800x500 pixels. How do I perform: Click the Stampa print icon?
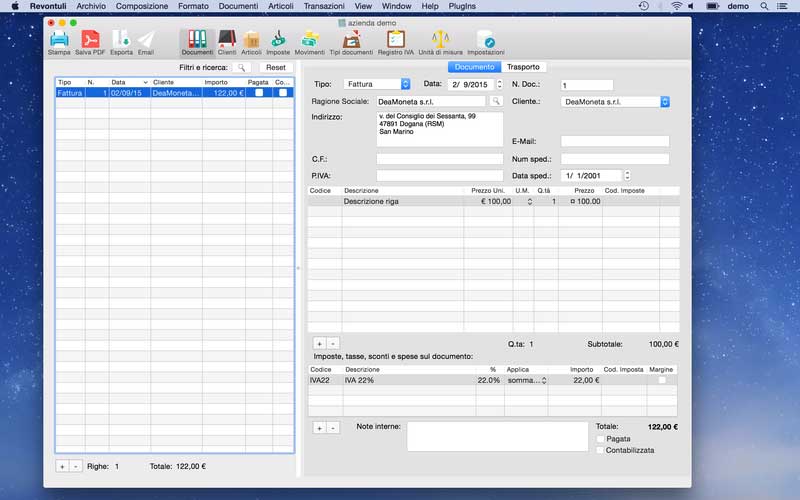[59, 39]
